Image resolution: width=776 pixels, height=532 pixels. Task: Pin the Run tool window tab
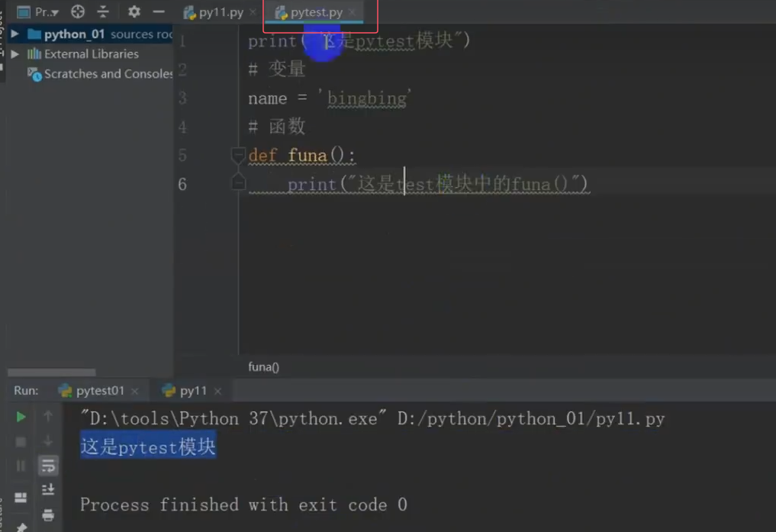(x=21, y=527)
